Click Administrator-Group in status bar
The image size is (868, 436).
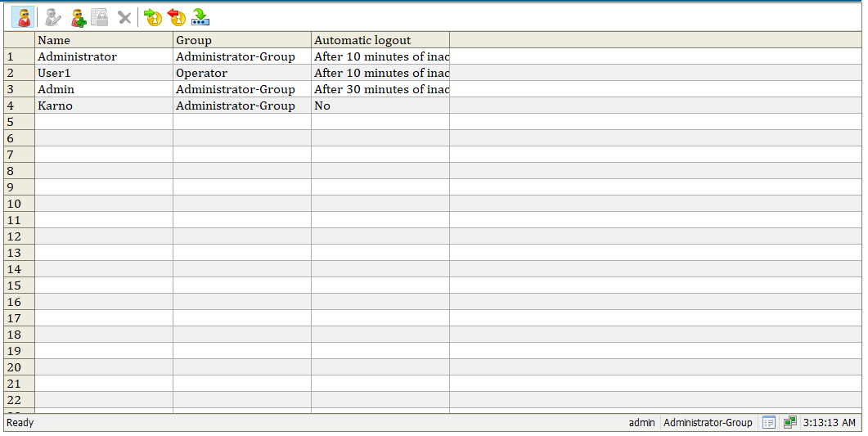click(708, 423)
